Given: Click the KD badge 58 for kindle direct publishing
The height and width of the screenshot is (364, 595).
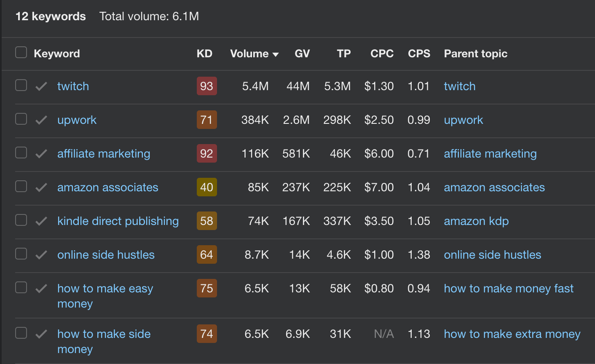Looking at the screenshot, I should [x=207, y=221].
